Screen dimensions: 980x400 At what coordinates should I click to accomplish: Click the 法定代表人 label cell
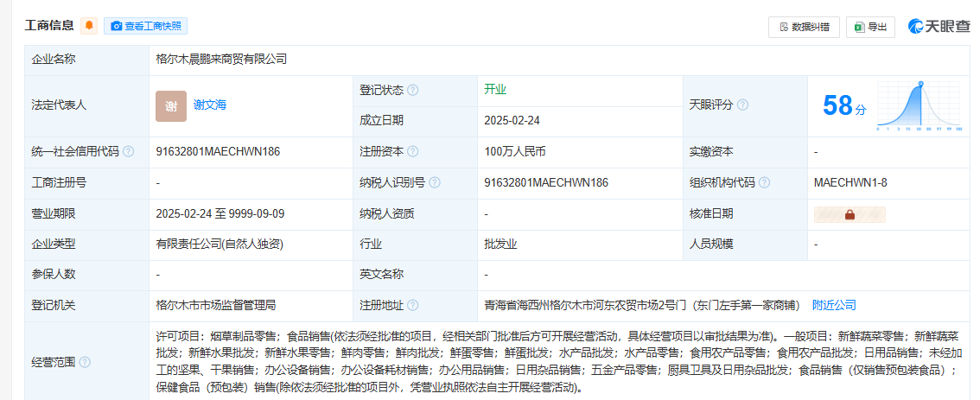click(87, 105)
